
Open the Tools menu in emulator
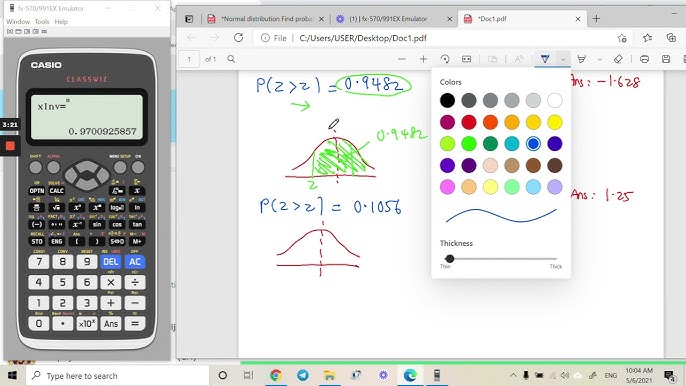point(42,21)
